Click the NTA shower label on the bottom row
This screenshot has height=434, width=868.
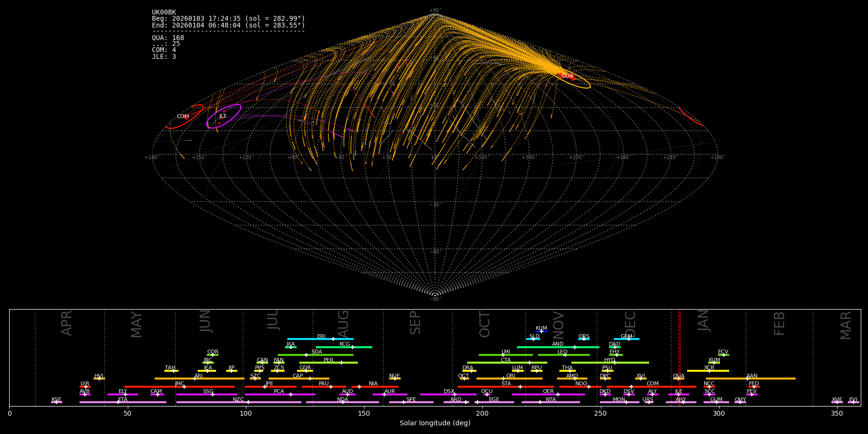551,399
